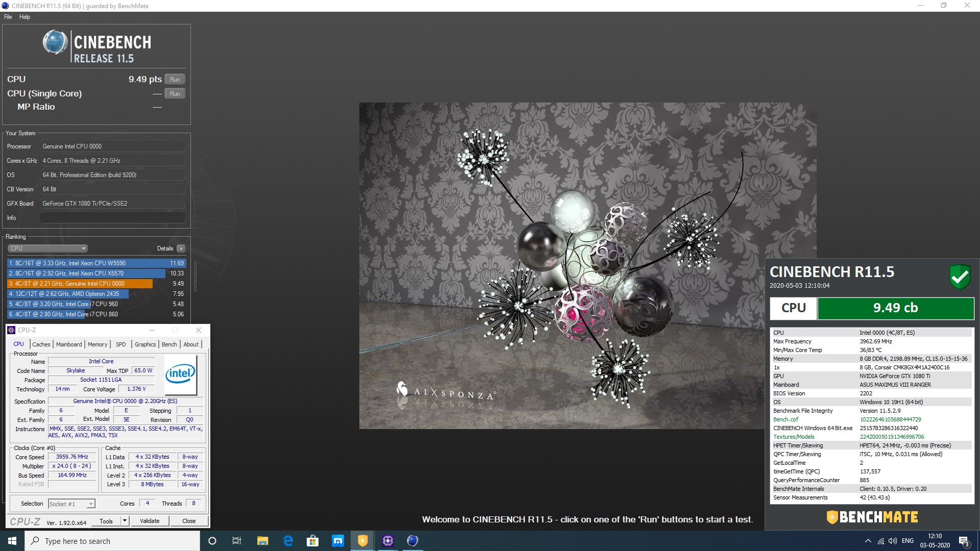Open the clock showing 12:10

pyautogui.click(x=935, y=541)
